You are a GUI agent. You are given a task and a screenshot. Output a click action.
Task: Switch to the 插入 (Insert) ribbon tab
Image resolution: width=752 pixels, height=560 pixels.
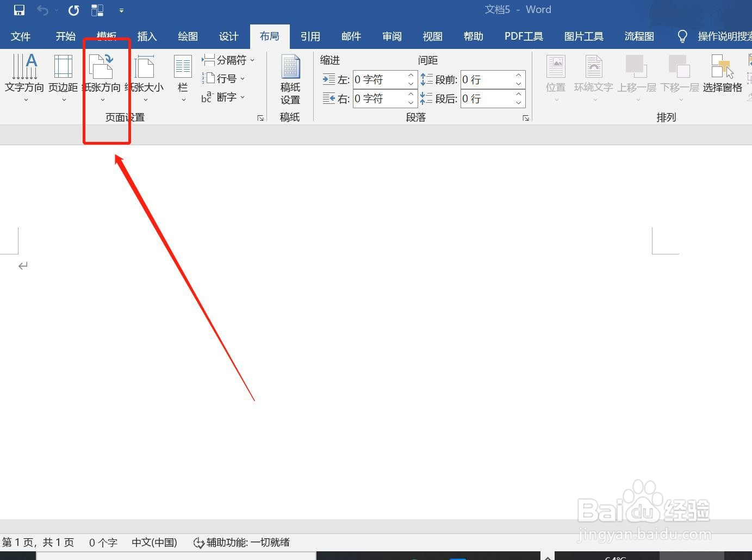click(147, 36)
